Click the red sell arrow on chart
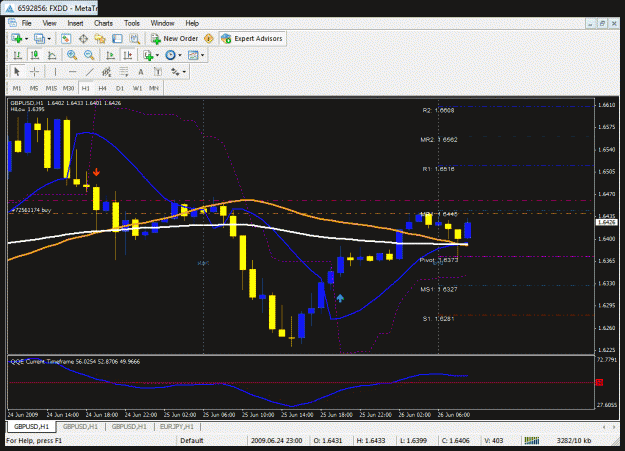Viewport: 625px width, 451px height. pos(96,172)
